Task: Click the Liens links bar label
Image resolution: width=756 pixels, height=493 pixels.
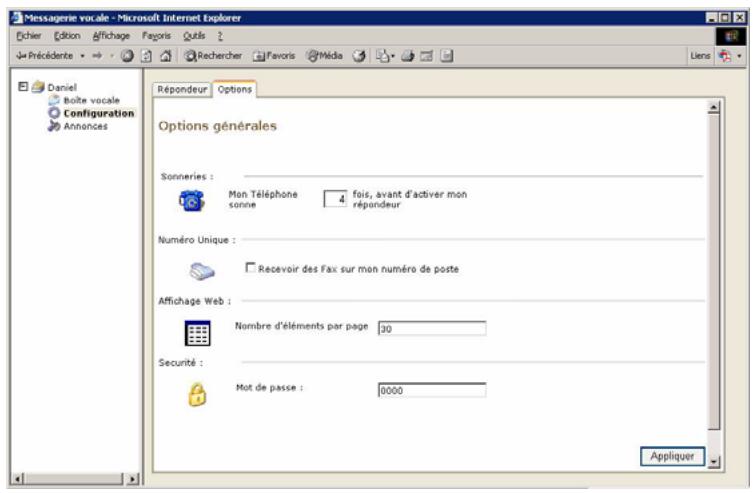Action: pos(700,56)
